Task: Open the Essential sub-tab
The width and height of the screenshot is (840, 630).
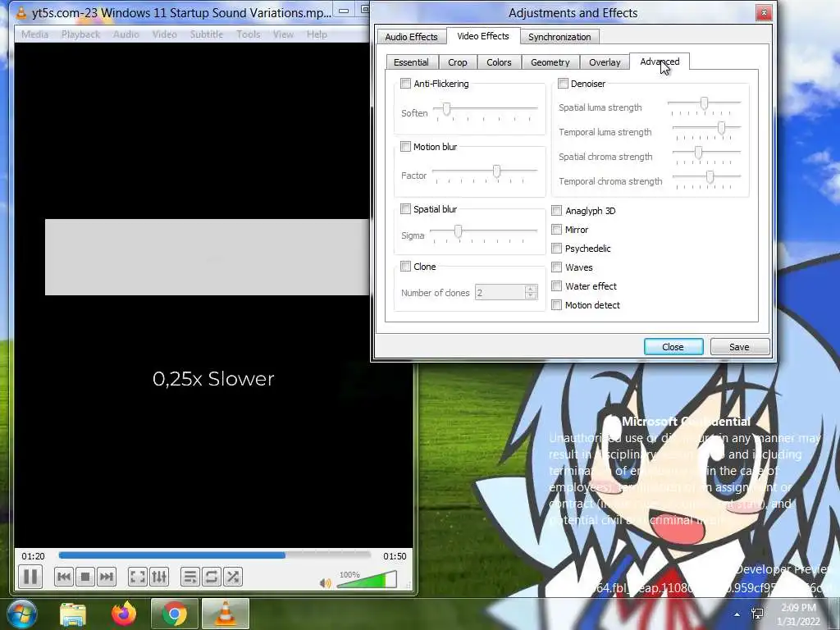Action: (412, 62)
